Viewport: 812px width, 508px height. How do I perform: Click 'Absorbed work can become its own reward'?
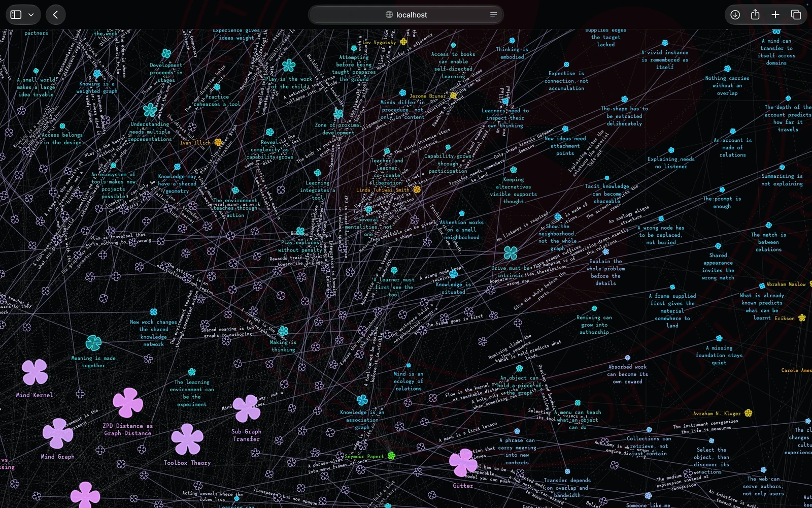point(628,374)
